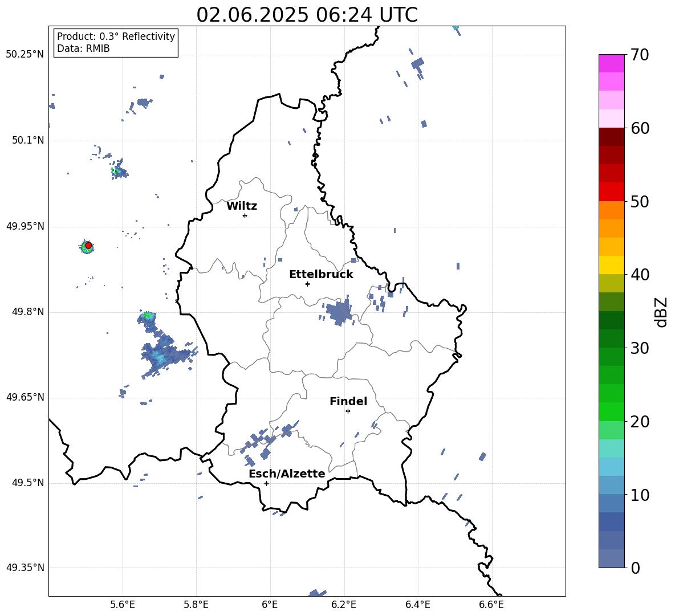Click the 49.95°N latitude label

tap(25, 226)
